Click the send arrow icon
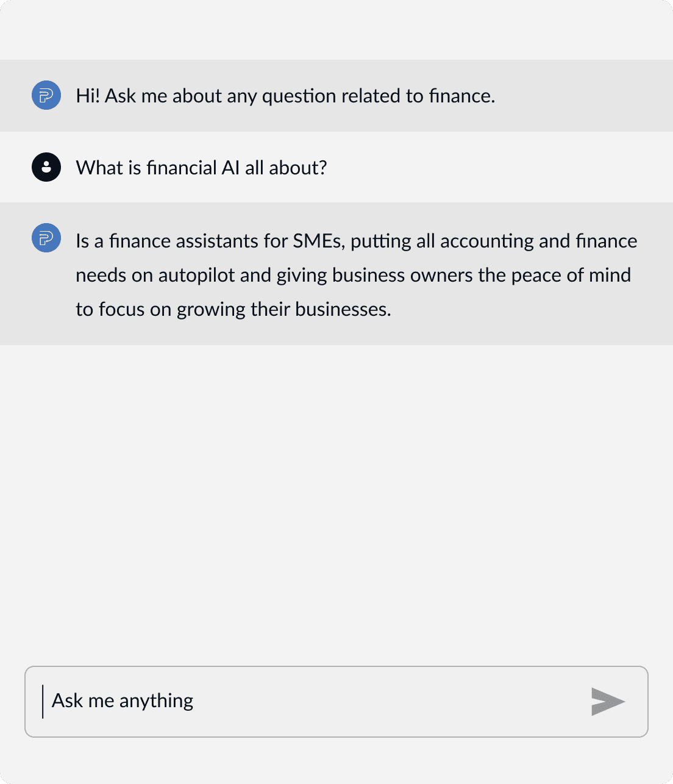Viewport: 673px width, 784px height. (x=608, y=702)
